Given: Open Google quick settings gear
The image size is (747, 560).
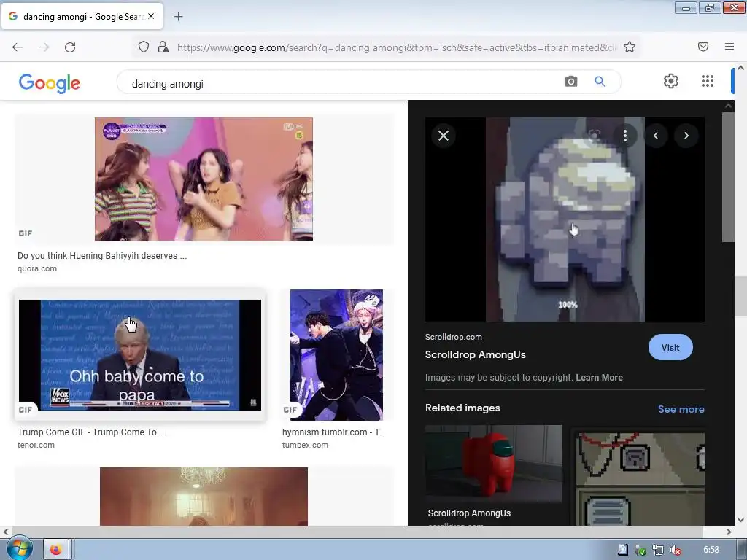Looking at the screenshot, I should pos(671,81).
